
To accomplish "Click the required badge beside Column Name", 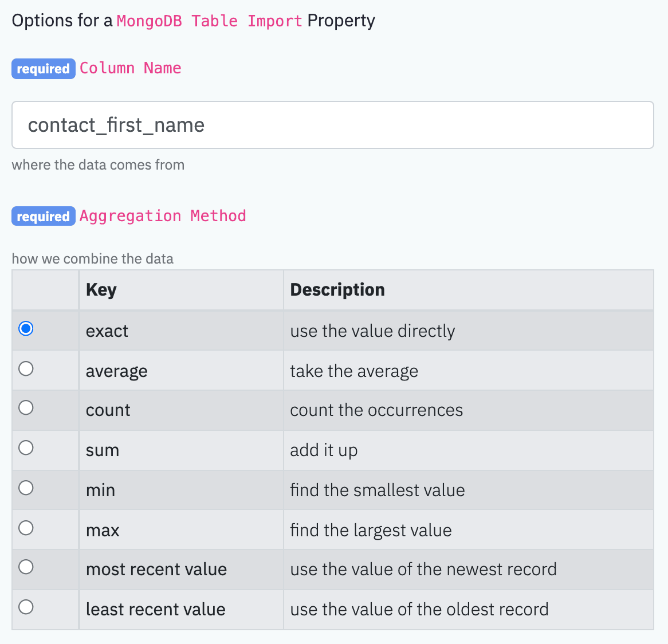I will [x=44, y=69].
